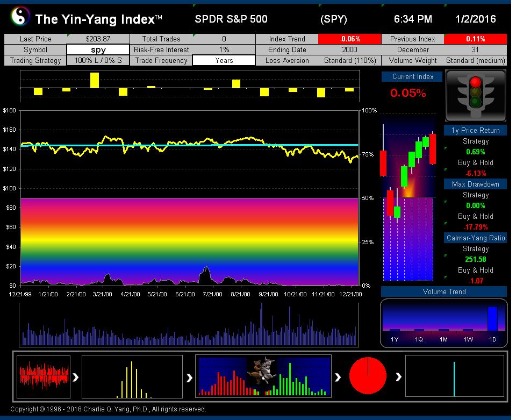Screen dimensions: 516x420
Task: Click the Volume Weight label
Action: pos(413,61)
